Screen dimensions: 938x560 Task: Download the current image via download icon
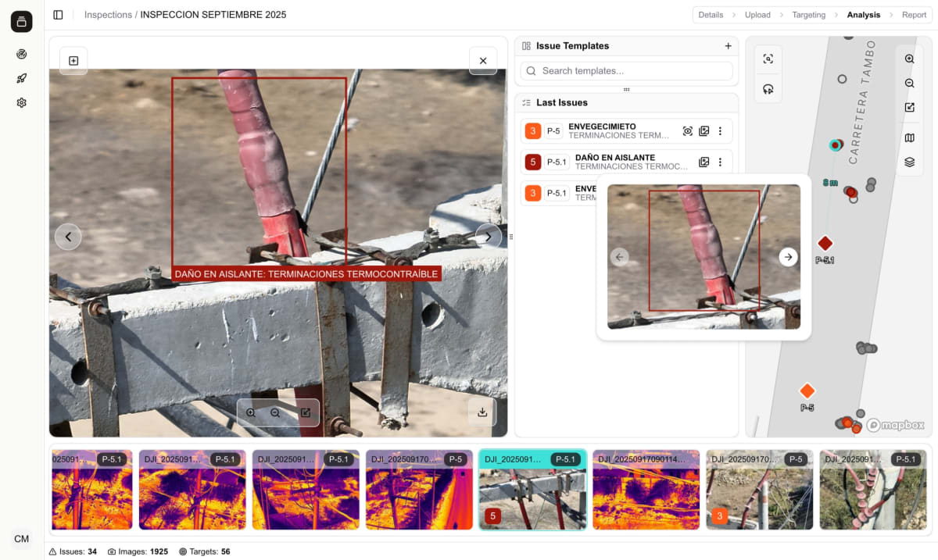tap(483, 412)
